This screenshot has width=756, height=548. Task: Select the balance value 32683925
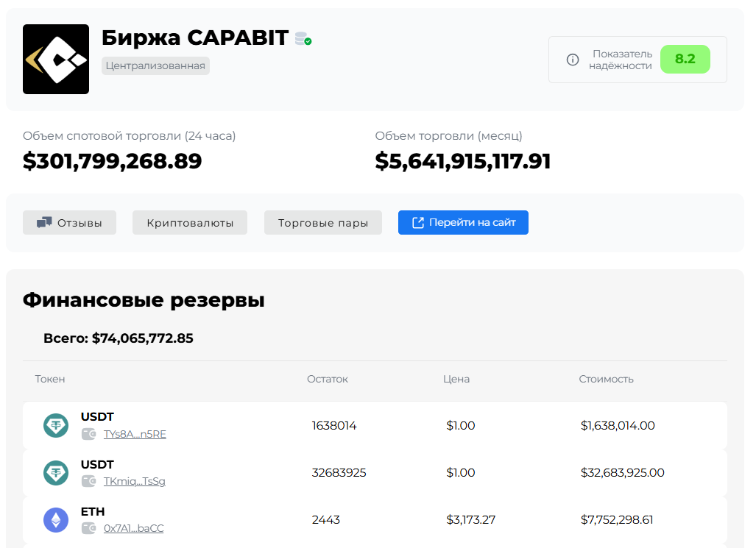[339, 473]
